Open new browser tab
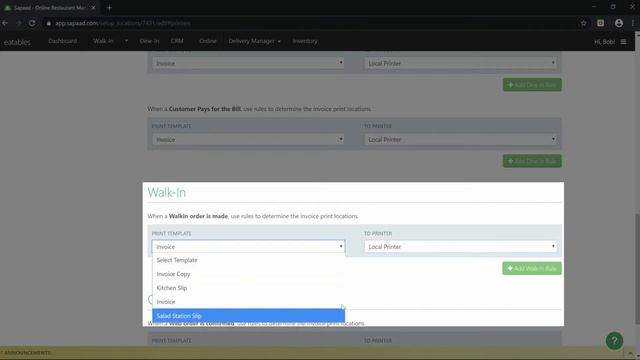The width and height of the screenshot is (640, 360). (x=109, y=7)
